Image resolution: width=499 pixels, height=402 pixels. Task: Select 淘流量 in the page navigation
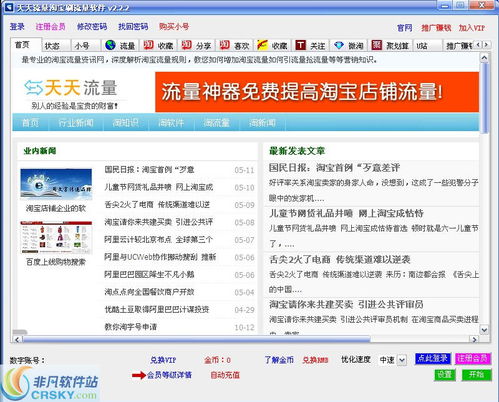coord(217,123)
